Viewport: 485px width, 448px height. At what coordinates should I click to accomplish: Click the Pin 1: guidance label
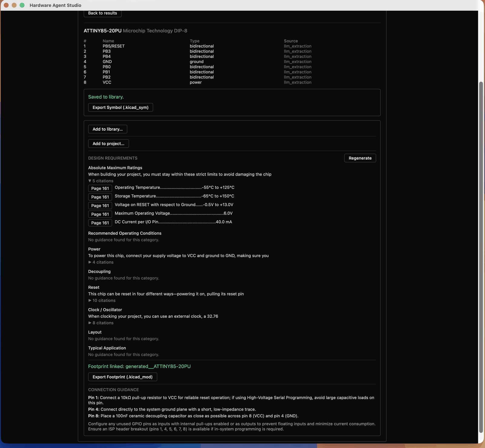click(93, 398)
